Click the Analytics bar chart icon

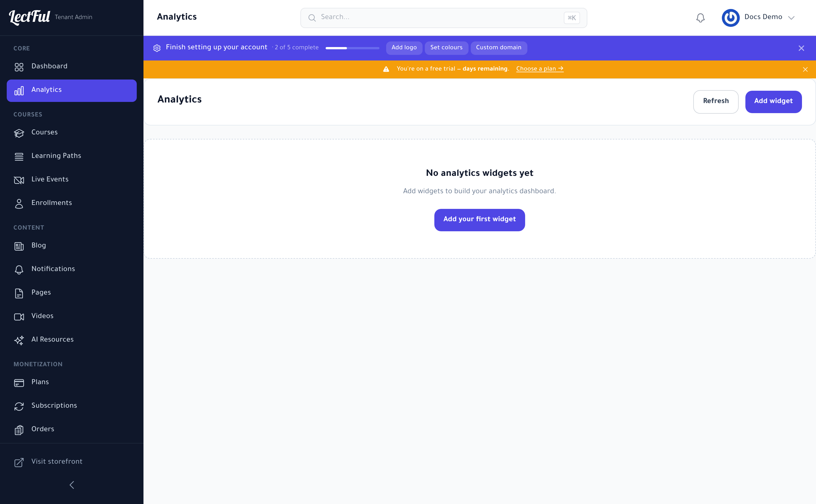pyautogui.click(x=19, y=91)
